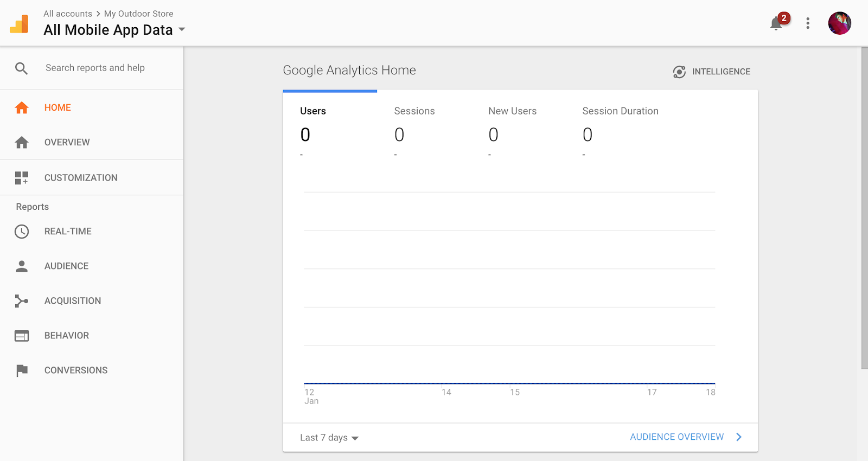Click the Search reports and help field

coord(95,68)
